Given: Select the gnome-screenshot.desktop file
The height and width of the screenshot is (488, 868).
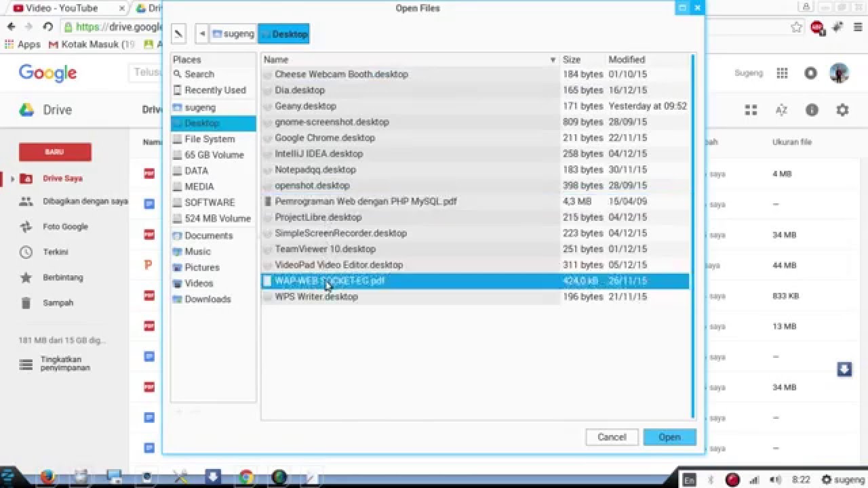Looking at the screenshot, I should pyautogui.click(x=475, y=122).
